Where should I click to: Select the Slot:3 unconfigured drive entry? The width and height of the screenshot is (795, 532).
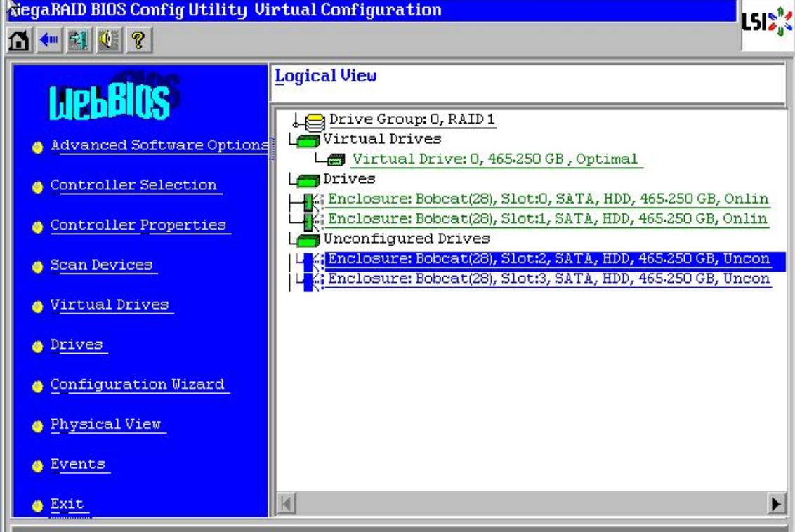[x=549, y=279]
